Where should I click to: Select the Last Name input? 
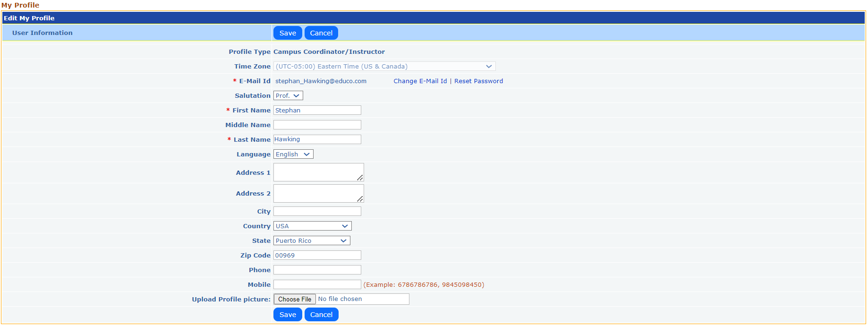[x=317, y=140]
